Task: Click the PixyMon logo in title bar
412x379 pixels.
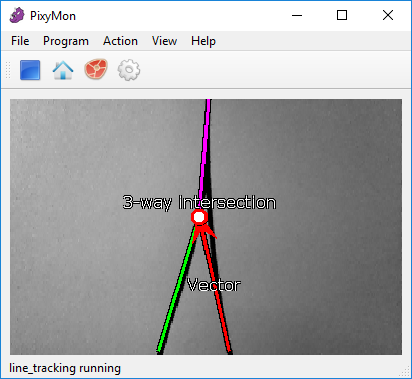Action: 17,15
